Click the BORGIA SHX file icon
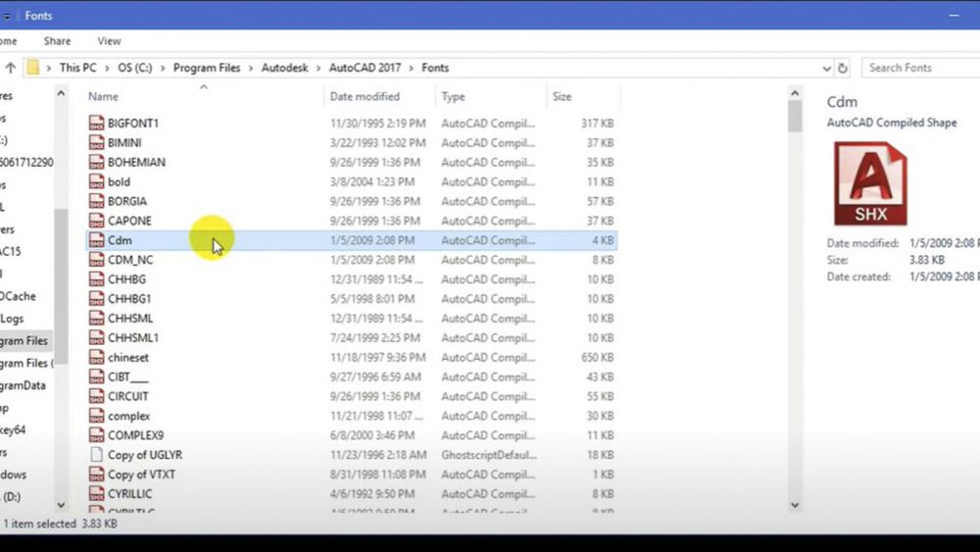Viewport: 980px width, 552px height. pos(96,201)
